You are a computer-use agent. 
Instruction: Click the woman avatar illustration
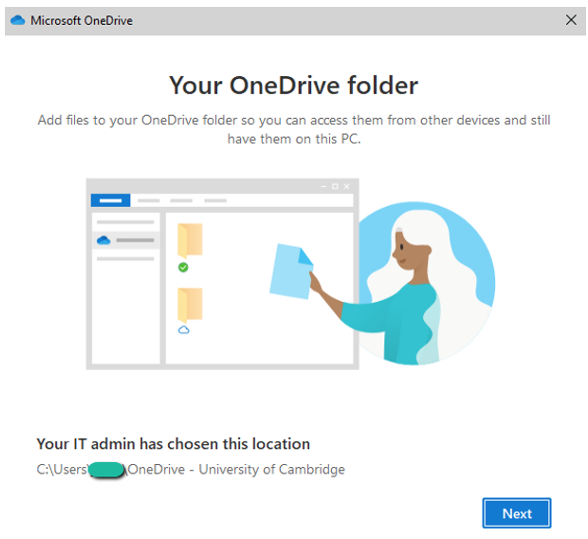(425, 284)
